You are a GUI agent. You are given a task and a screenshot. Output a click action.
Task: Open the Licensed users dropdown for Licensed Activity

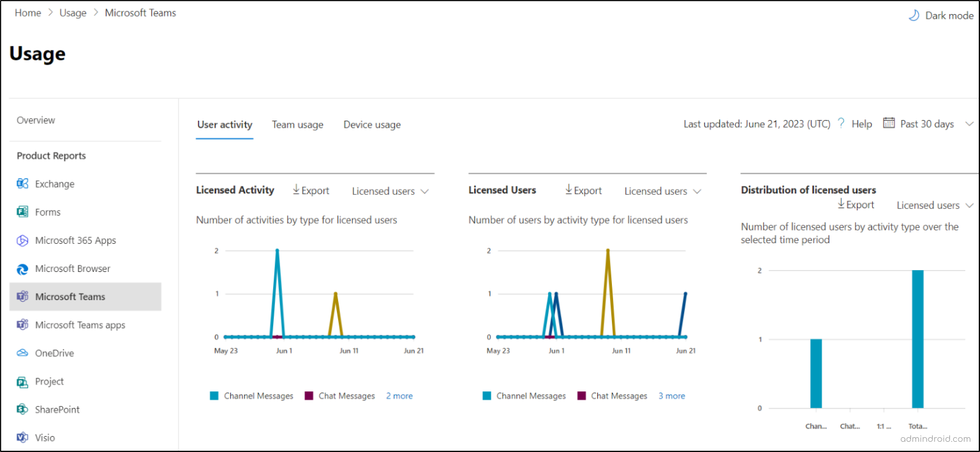pos(389,190)
